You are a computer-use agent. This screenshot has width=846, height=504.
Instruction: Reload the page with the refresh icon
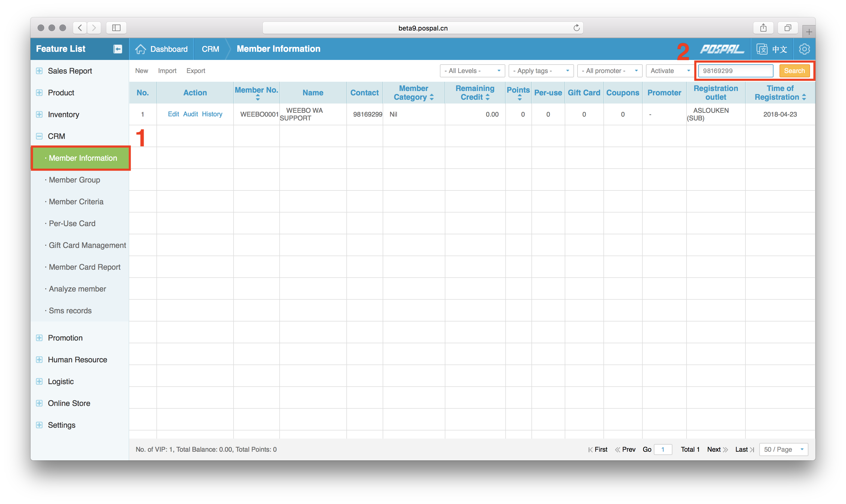[x=576, y=28]
